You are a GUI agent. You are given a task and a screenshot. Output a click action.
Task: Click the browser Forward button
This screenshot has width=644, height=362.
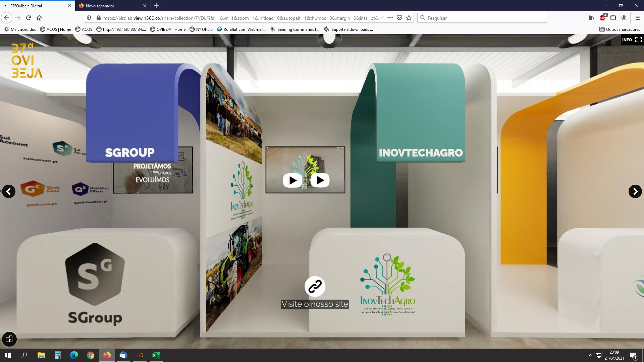[x=18, y=18]
